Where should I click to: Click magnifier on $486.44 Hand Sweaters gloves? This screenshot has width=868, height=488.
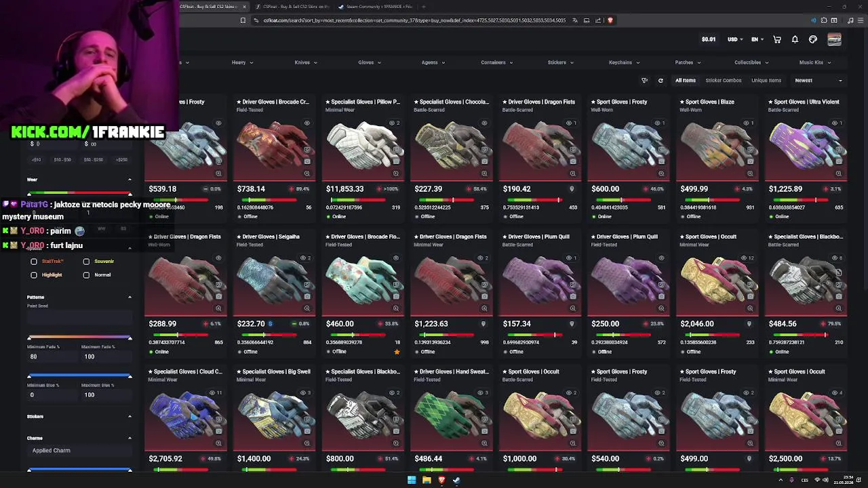click(484, 443)
